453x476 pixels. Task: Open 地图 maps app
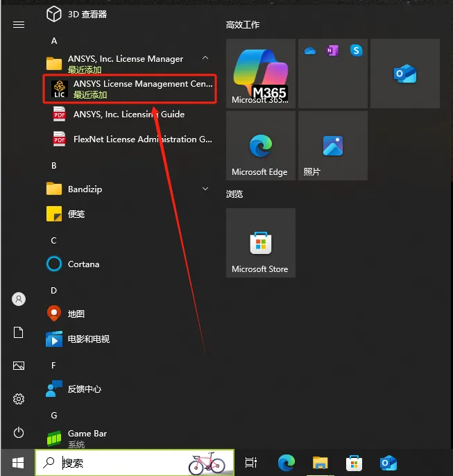point(65,314)
